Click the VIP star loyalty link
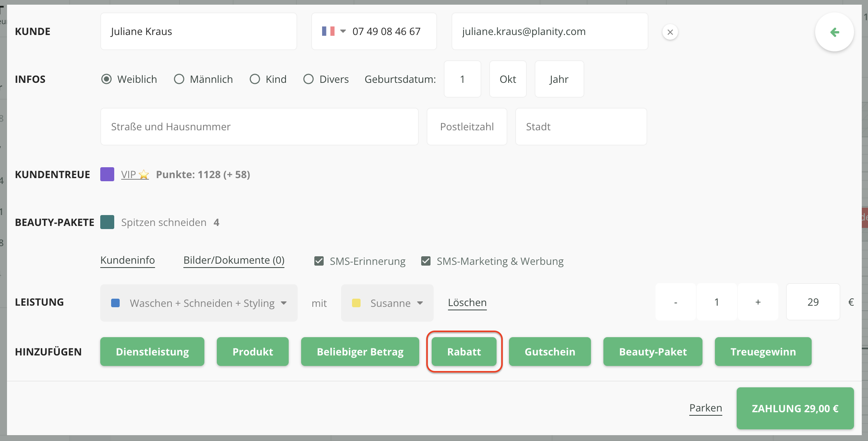 [135, 175]
